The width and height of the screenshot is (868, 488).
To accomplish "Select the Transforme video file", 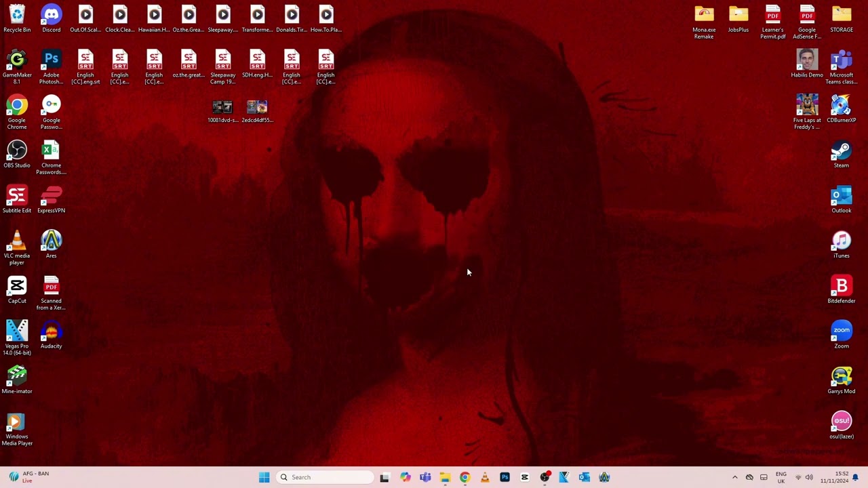I will pyautogui.click(x=257, y=19).
